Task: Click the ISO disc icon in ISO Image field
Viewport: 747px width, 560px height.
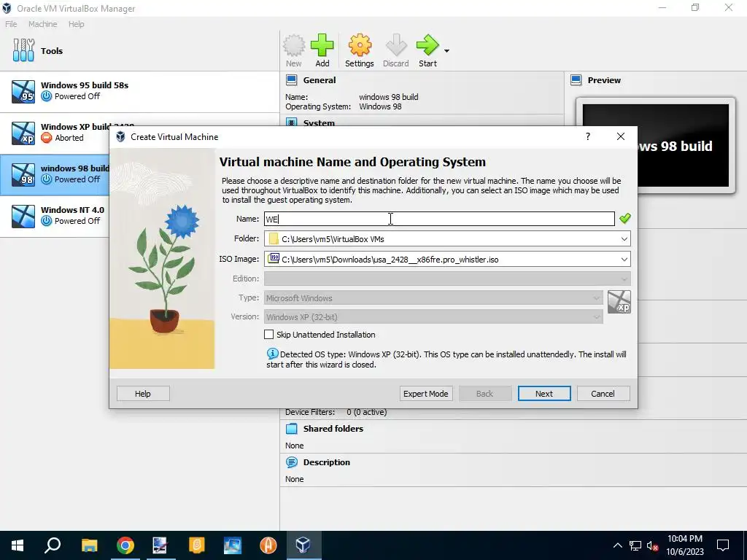Action: [x=274, y=259]
